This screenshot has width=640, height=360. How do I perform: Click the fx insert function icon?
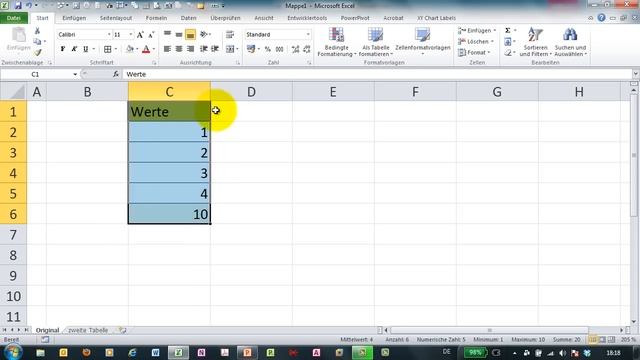[116, 74]
